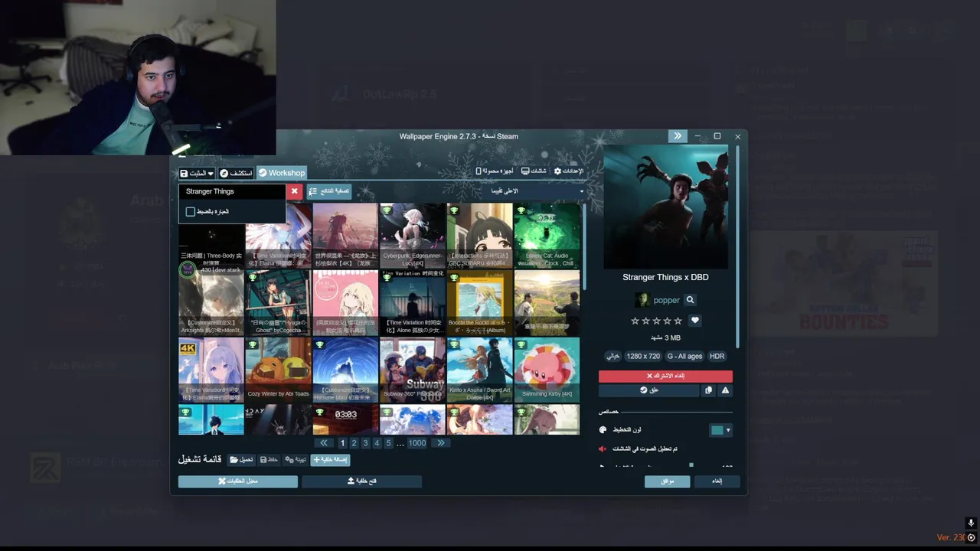
Task: Go to page 3
Action: [x=365, y=443]
